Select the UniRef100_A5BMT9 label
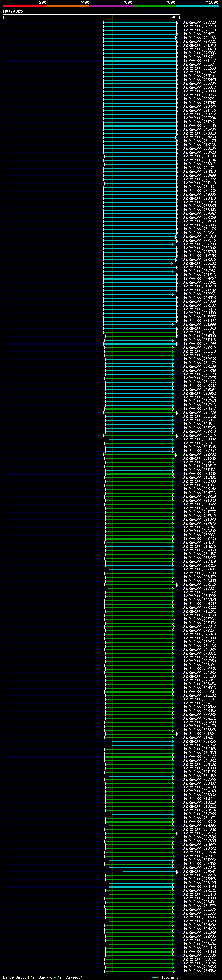This screenshot has height=980, width=222. coord(199,577)
